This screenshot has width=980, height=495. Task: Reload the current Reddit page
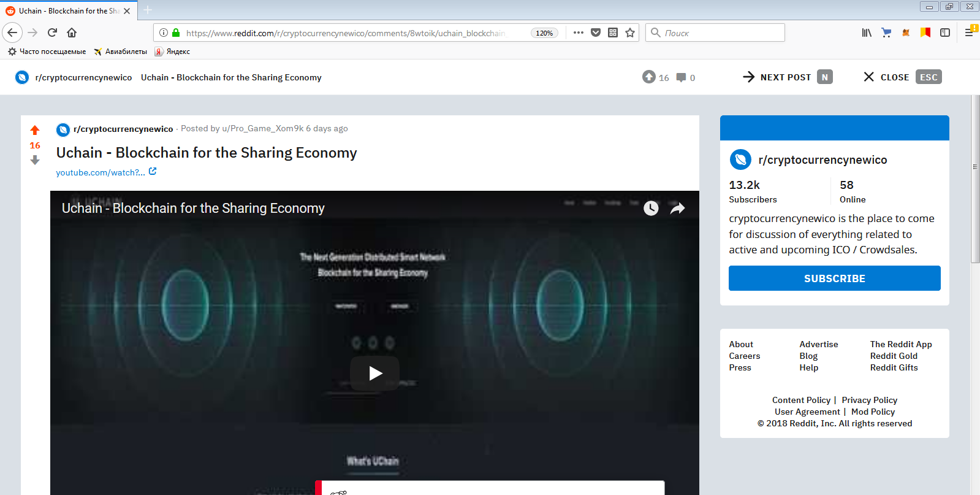[52, 33]
